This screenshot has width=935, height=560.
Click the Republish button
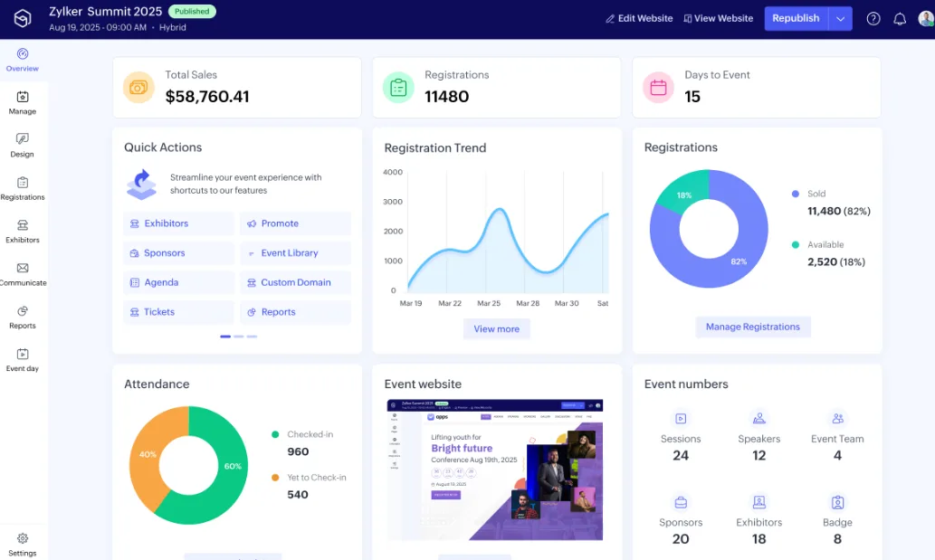[796, 19]
